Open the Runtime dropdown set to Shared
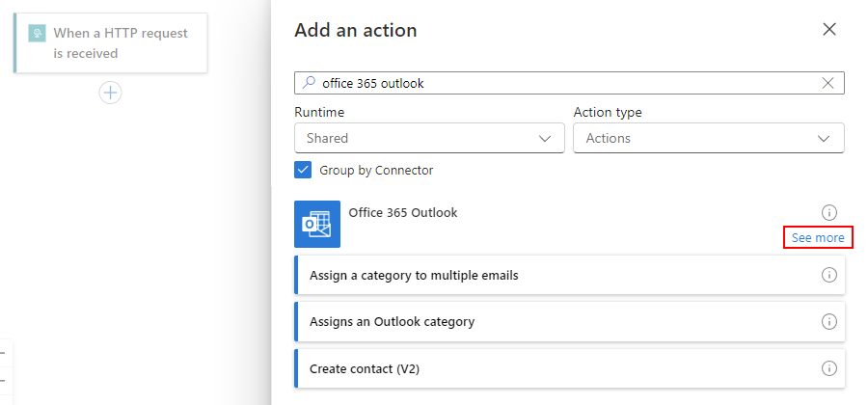This screenshot has height=405, width=868. [x=428, y=138]
